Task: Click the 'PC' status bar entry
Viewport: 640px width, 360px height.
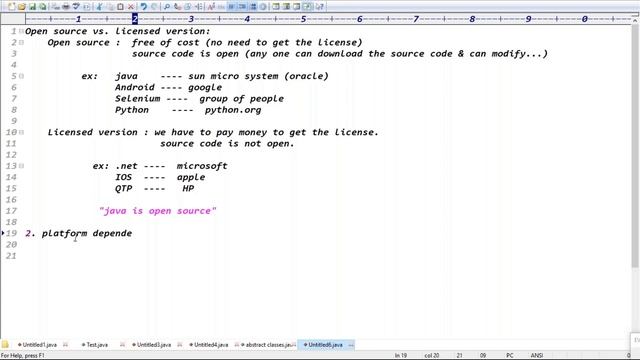Action: click(x=509, y=356)
